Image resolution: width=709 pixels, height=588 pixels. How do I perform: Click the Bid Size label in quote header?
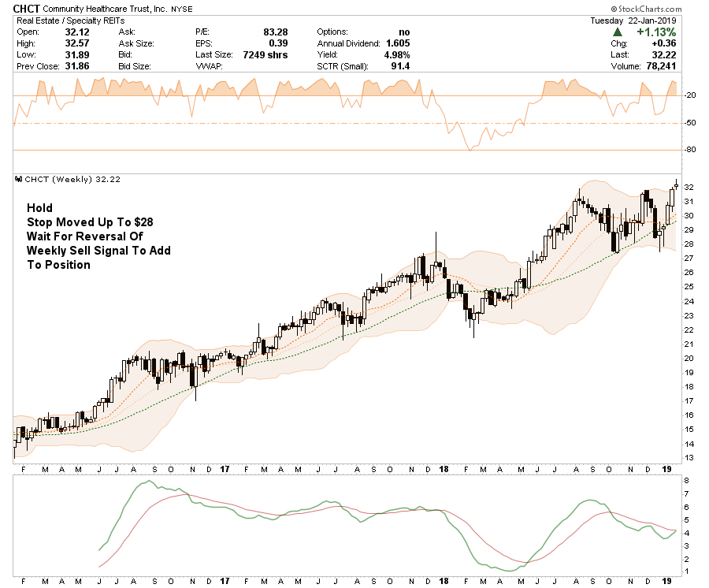click(x=135, y=66)
